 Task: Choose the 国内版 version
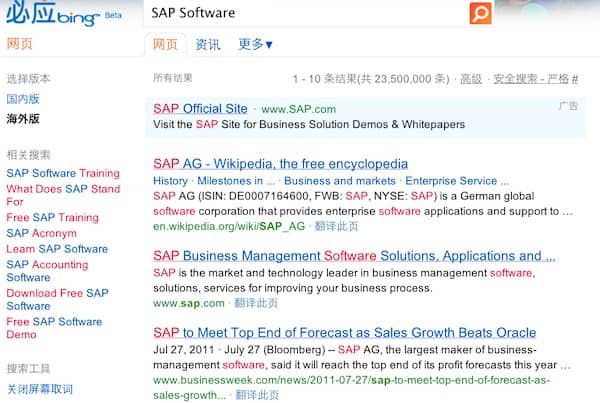tap(23, 99)
